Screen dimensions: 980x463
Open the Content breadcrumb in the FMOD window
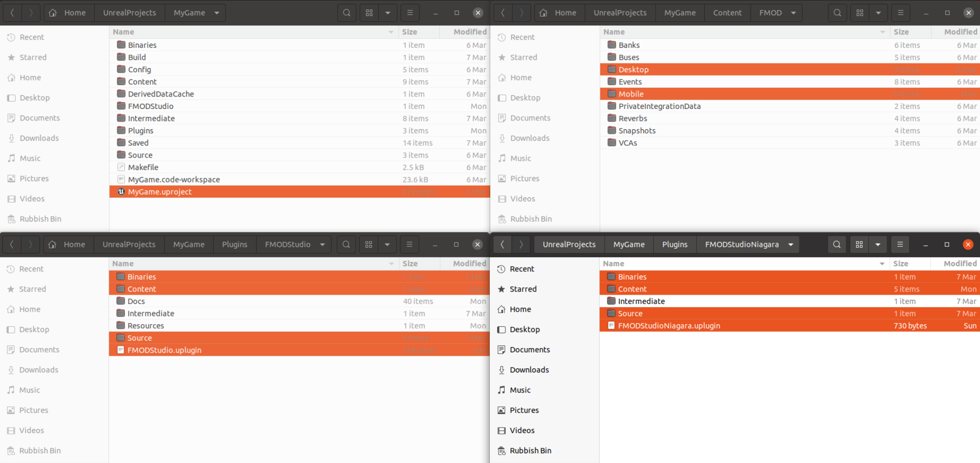point(727,12)
